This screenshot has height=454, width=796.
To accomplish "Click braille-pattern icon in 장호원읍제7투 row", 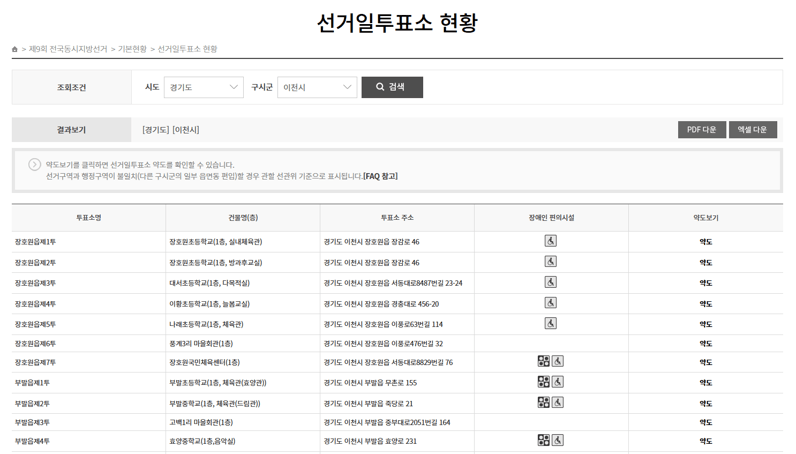I will pyautogui.click(x=543, y=361).
